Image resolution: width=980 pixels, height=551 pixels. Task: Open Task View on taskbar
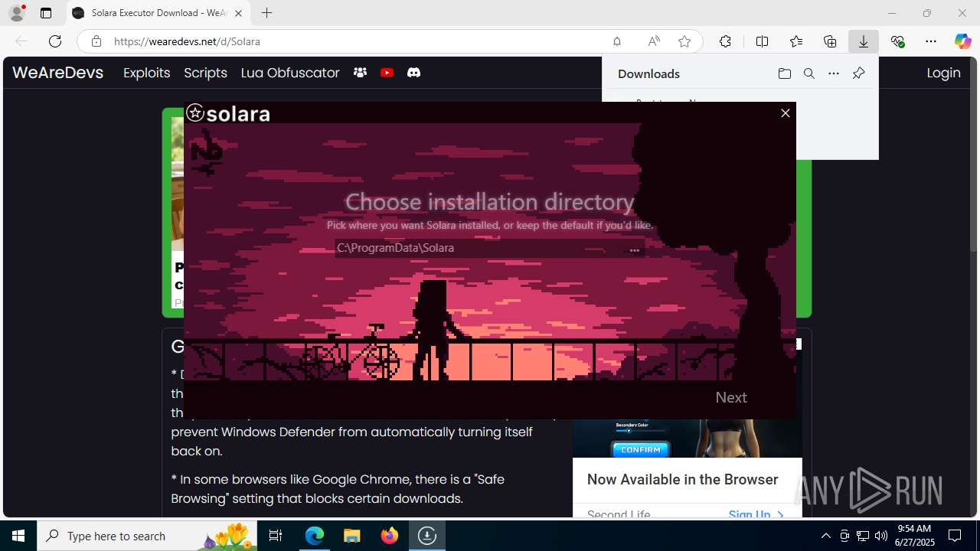coord(276,536)
